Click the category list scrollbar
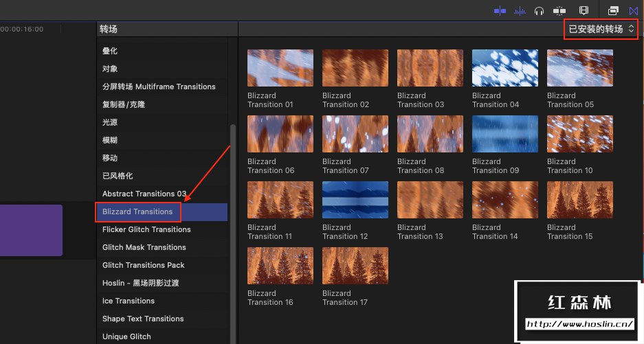 (x=233, y=234)
